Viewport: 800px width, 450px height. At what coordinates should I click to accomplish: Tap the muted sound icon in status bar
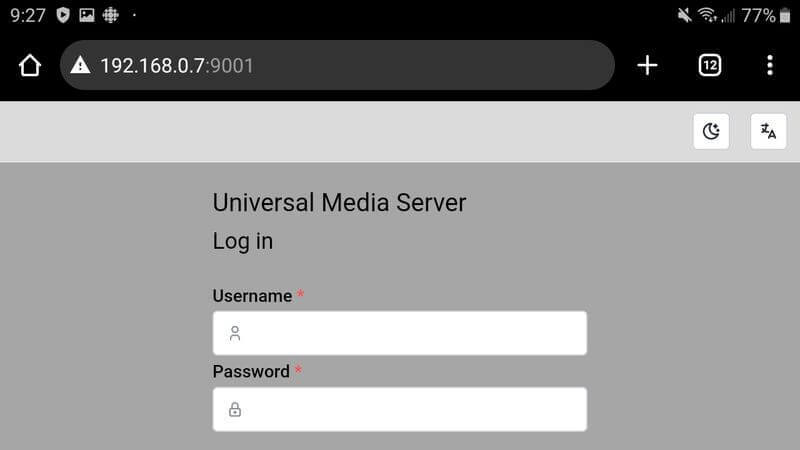point(684,15)
